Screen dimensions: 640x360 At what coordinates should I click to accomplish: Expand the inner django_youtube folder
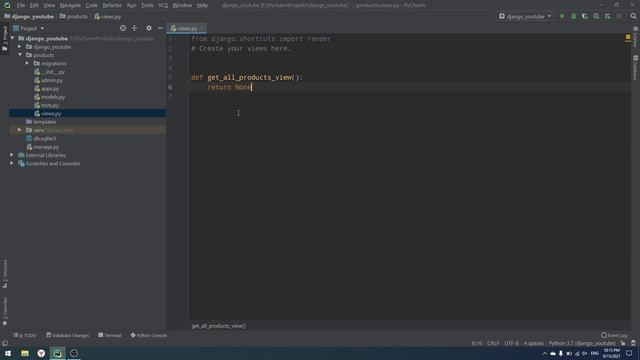point(20,47)
